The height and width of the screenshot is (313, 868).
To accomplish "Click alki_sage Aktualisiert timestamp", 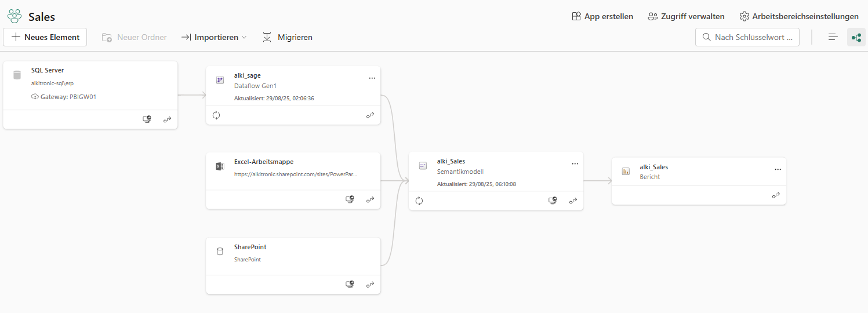I will pyautogui.click(x=274, y=99).
